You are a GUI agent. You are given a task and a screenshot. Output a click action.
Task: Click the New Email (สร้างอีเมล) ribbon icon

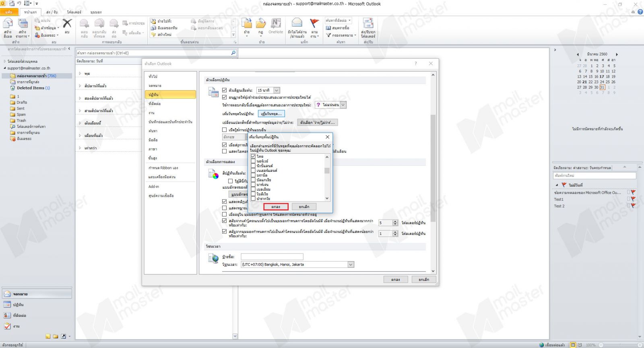pyautogui.click(x=8, y=24)
